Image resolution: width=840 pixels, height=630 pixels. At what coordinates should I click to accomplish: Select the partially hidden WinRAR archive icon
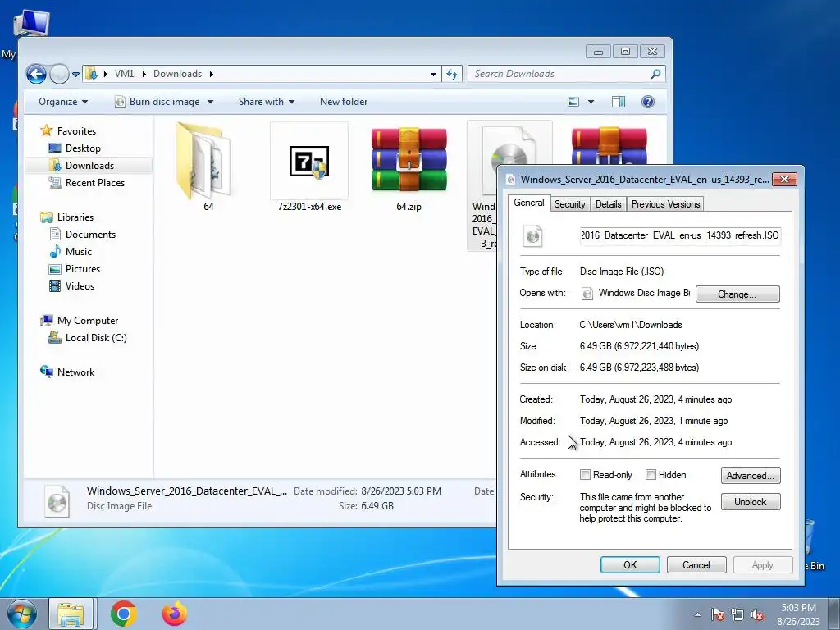click(609, 145)
